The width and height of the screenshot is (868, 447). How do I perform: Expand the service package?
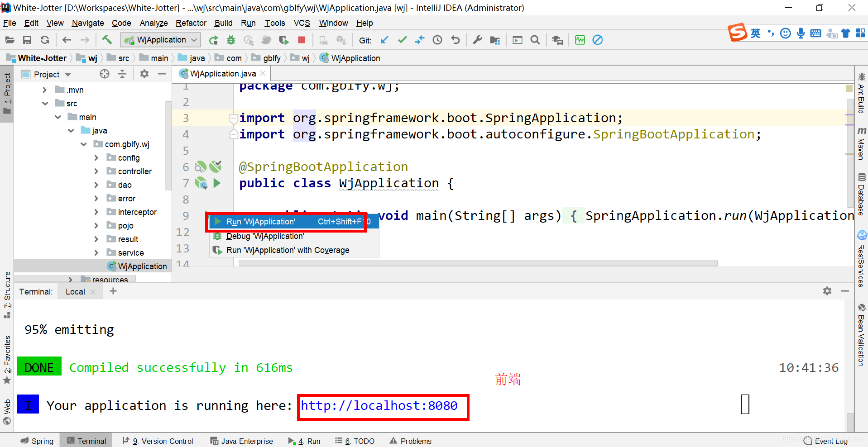coord(96,253)
